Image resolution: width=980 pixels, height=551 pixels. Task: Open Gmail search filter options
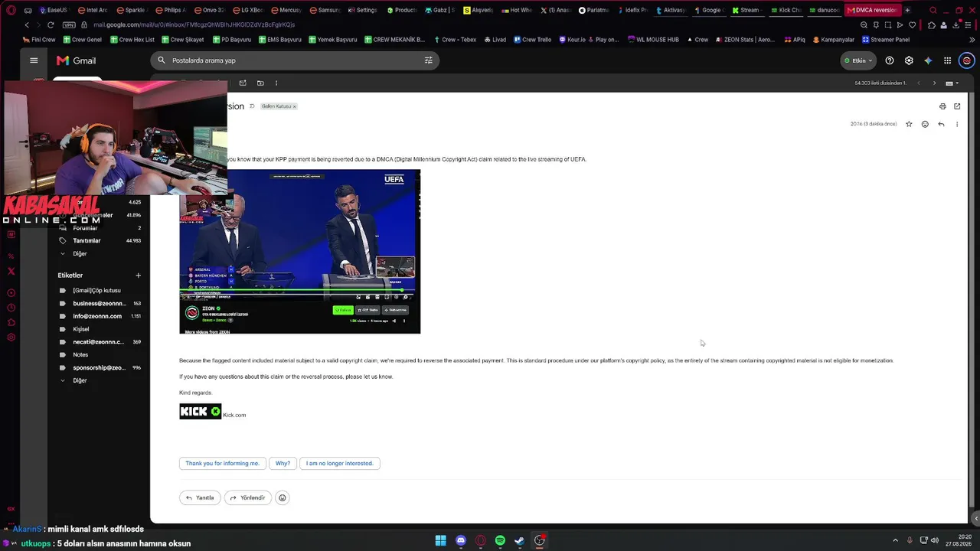[428, 60]
